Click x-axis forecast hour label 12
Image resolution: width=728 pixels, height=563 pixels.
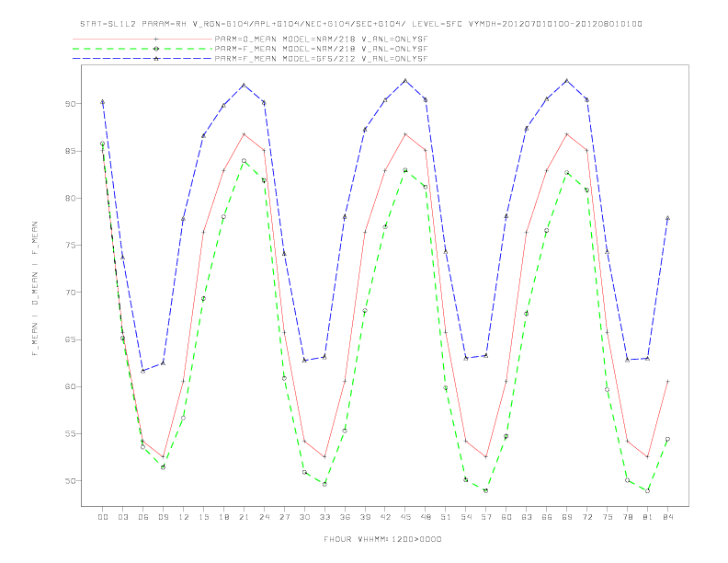coord(184,517)
